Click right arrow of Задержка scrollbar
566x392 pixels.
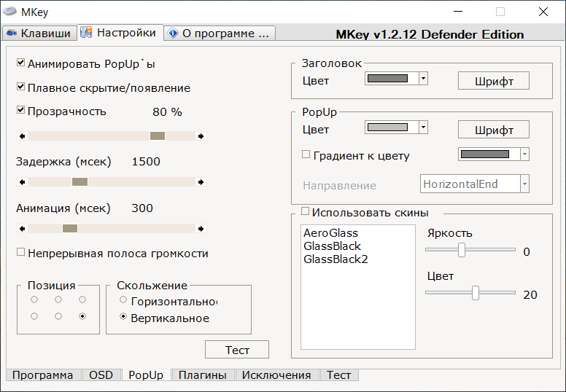tap(201, 182)
